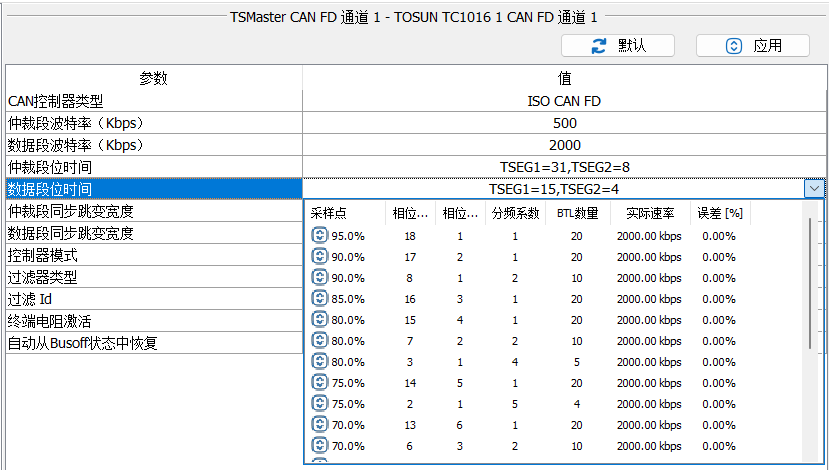Image resolution: width=829 pixels, height=470 pixels.
Task: Pick the icon for 80.0% row with BTL 20
Action: coord(320,319)
